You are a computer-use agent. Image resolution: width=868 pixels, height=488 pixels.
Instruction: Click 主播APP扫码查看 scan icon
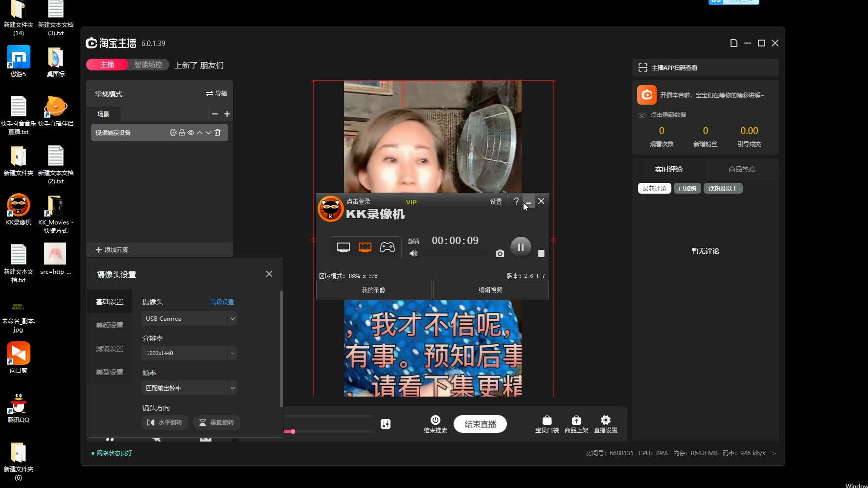tap(643, 67)
